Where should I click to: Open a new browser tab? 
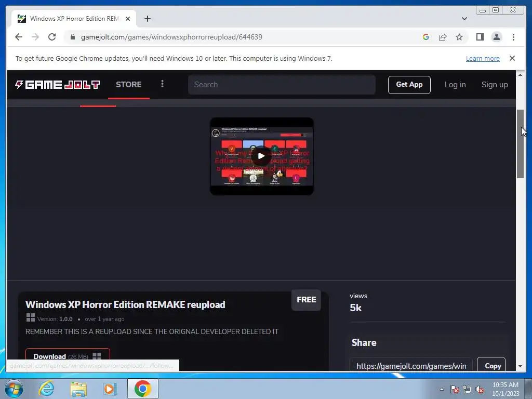tap(147, 19)
